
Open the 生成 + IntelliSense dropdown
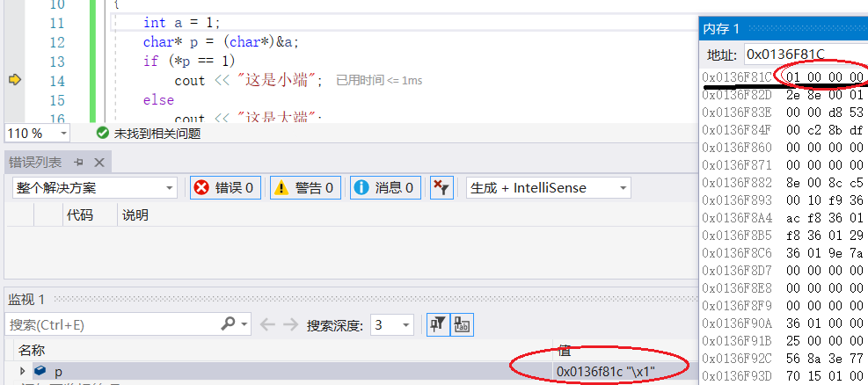(549, 188)
